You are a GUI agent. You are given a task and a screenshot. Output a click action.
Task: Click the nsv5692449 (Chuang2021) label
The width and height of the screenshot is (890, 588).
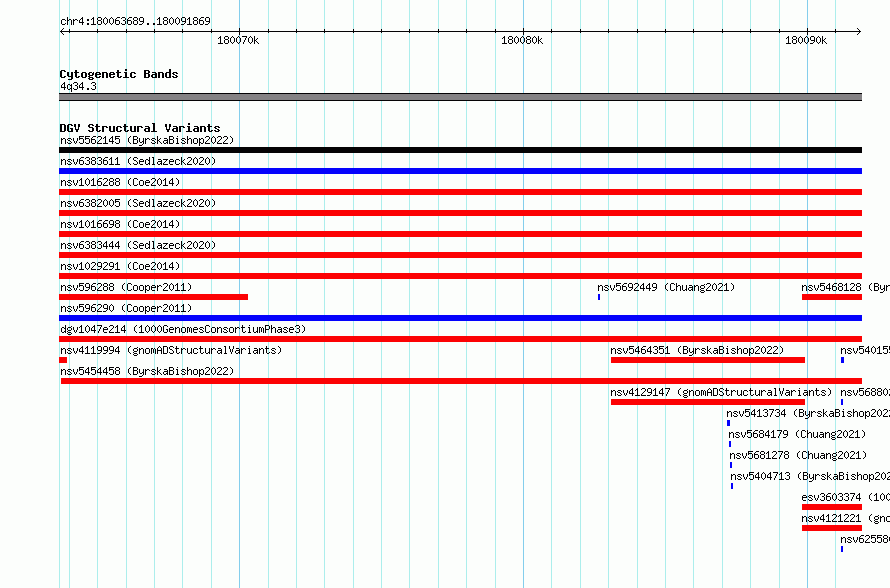[666, 287]
